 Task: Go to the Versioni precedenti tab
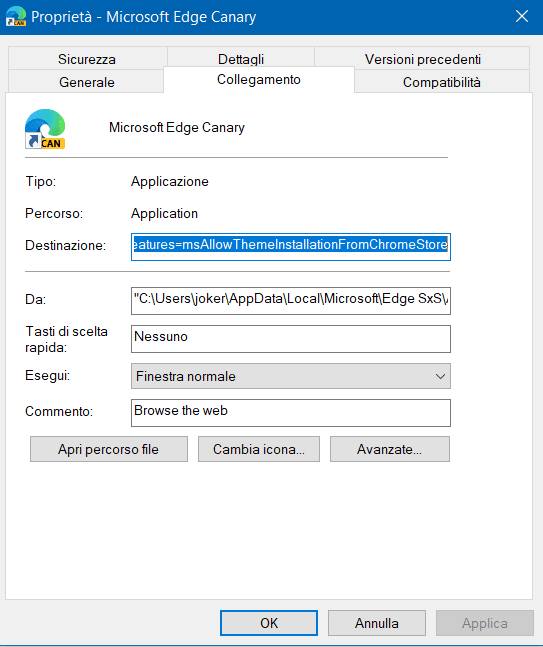click(422, 59)
